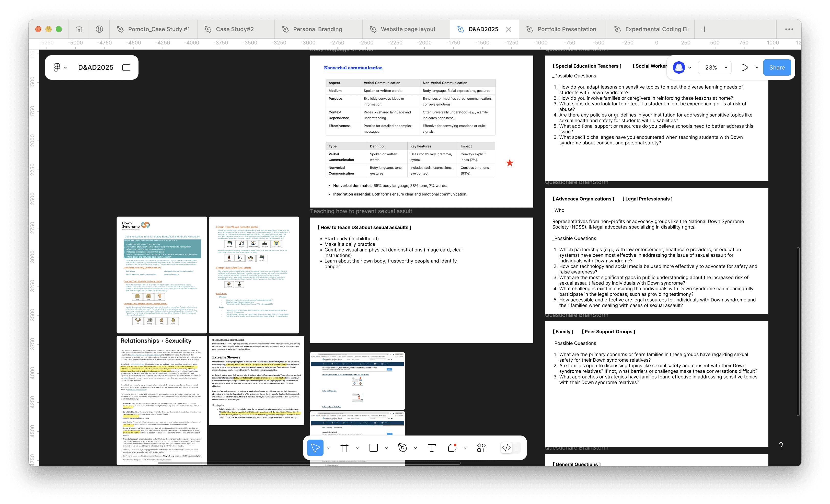Close the D&AD2025 tab
The image size is (830, 504).
[x=509, y=29]
